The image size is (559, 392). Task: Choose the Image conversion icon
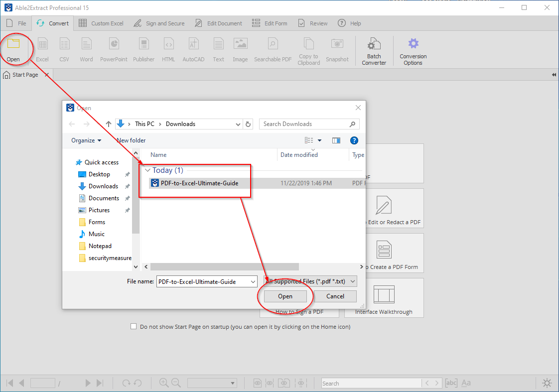click(240, 43)
